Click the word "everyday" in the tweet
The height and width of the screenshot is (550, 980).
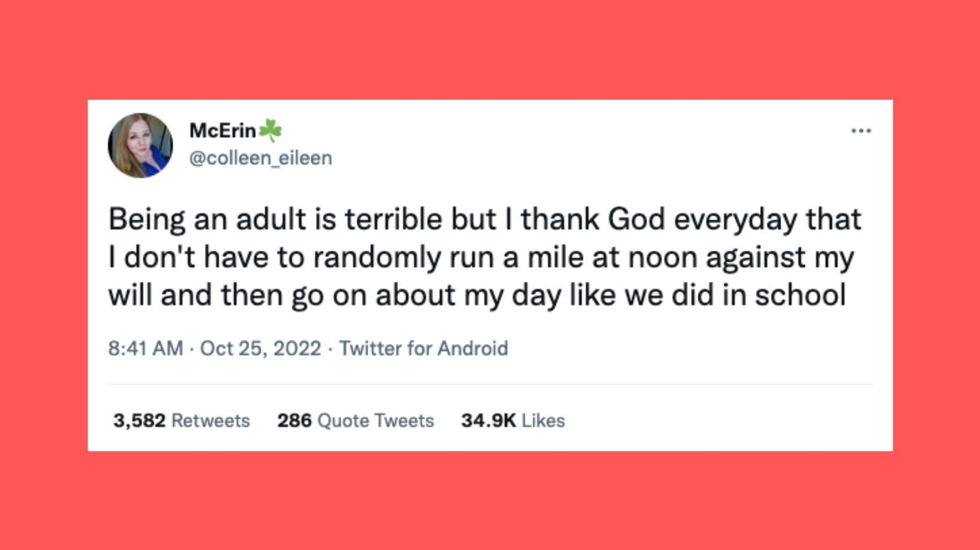pos(736,219)
